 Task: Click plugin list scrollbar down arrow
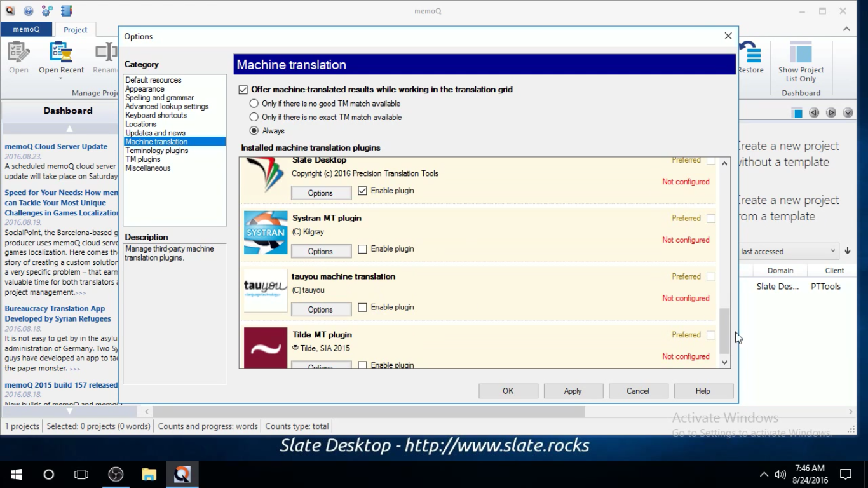point(724,362)
